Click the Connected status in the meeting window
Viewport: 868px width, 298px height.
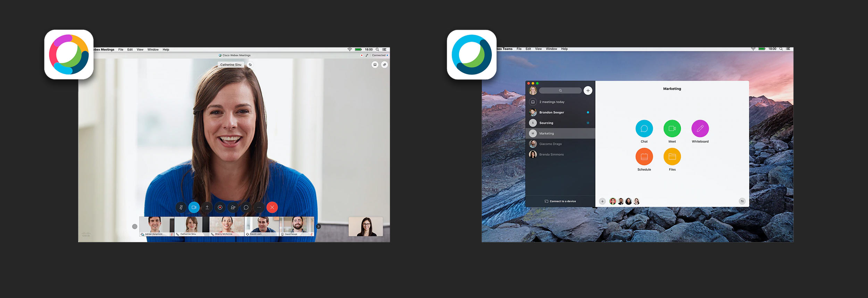point(379,55)
